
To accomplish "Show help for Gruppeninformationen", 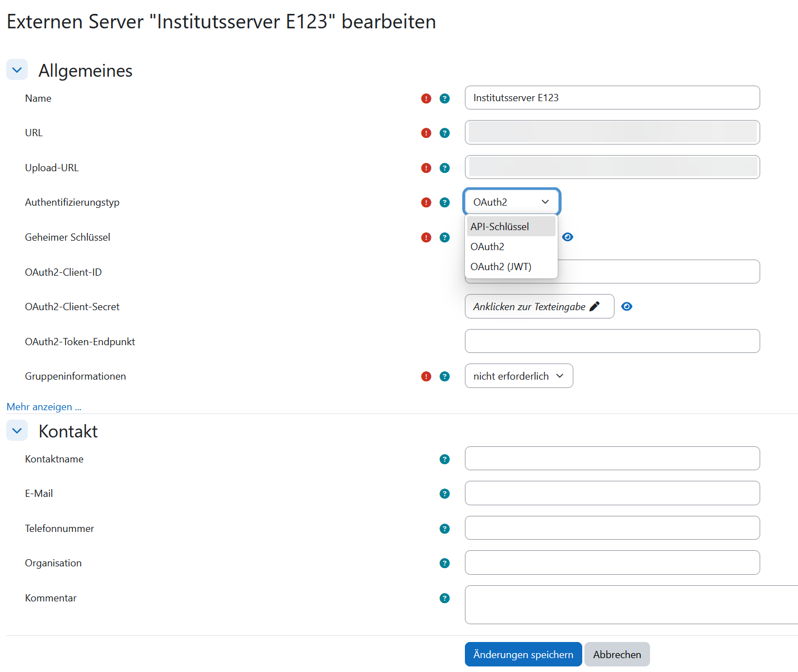I will coord(444,376).
